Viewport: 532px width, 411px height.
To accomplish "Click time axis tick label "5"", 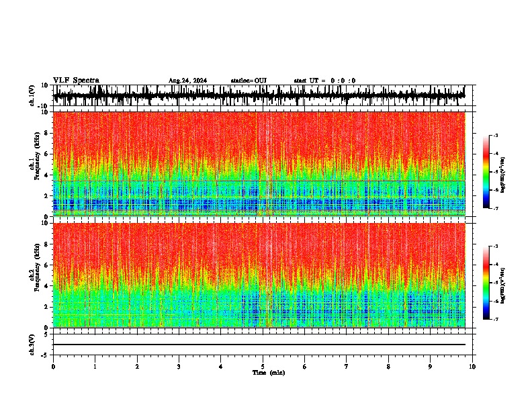I will click(263, 367).
